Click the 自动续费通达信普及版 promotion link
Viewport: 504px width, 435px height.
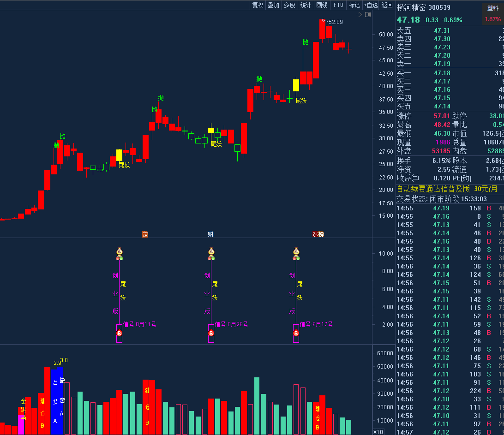coord(433,189)
